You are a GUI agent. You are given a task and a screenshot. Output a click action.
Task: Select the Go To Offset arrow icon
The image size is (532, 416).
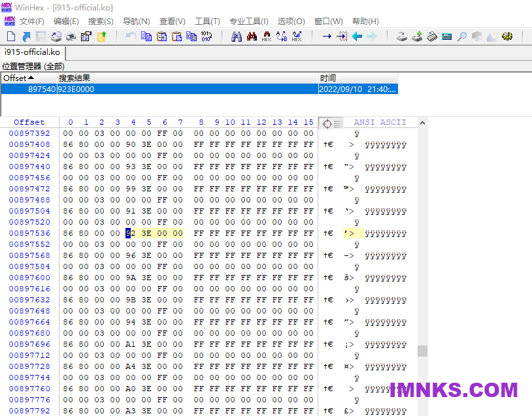[328, 37]
